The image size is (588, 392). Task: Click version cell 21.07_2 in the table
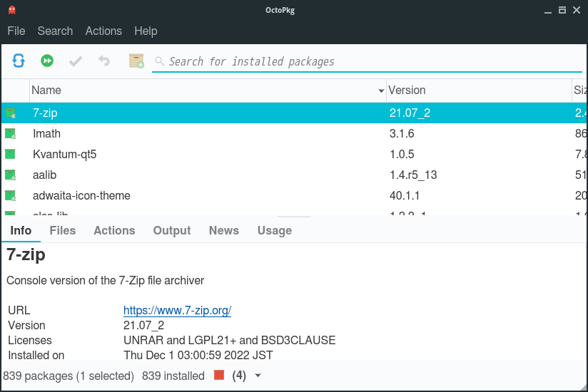(x=410, y=113)
